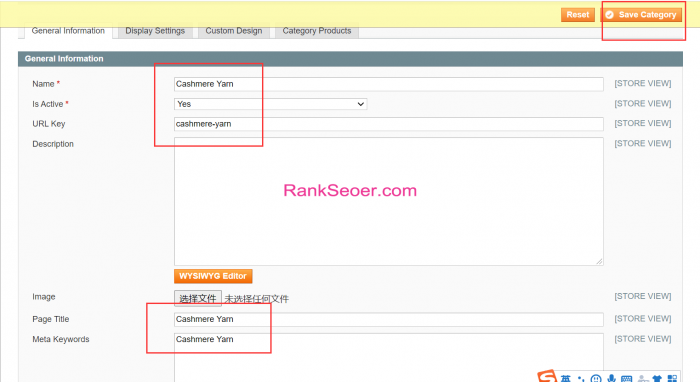Open the Category Products tab
Screen dimensions: 700x382
pyautogui.click(x=317, y=31)
